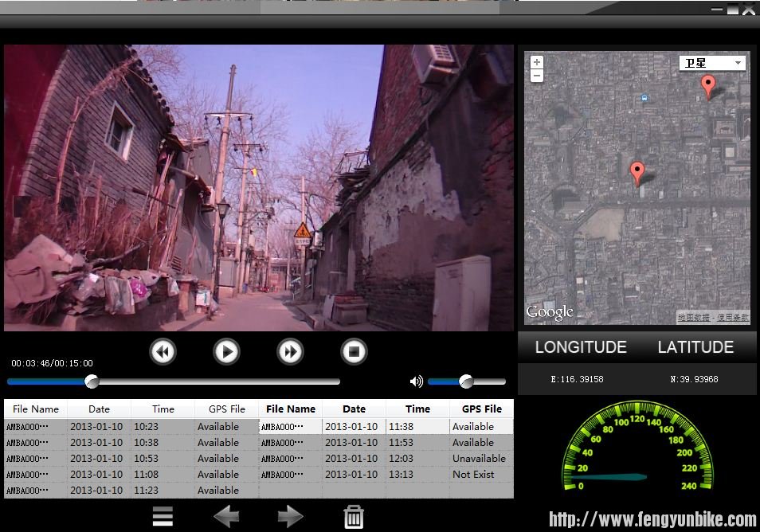The image size is (760, 532).
Task: Open the 卫星 map type dropdown
Action: point(712,63)
